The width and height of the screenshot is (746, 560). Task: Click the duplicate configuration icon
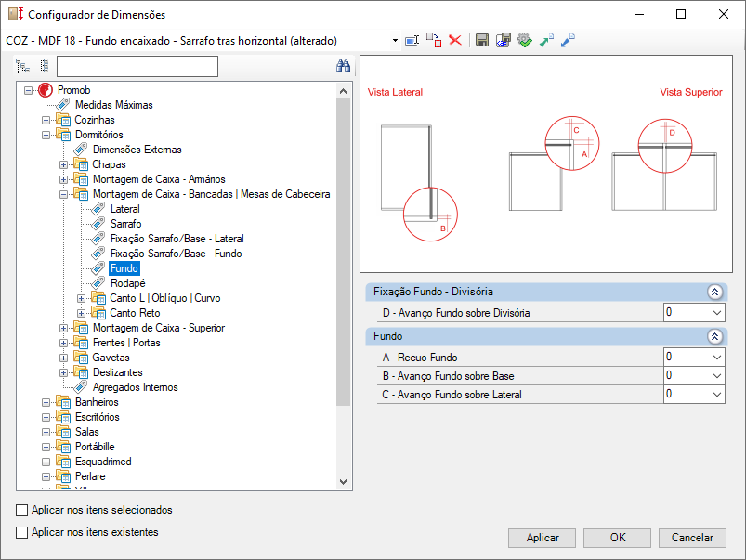[434, 41]
